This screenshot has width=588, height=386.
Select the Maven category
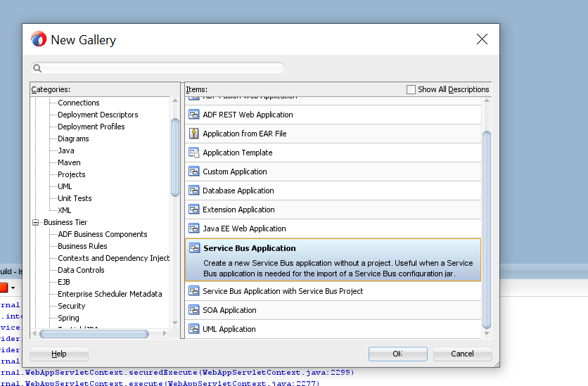tap(69, 162)
